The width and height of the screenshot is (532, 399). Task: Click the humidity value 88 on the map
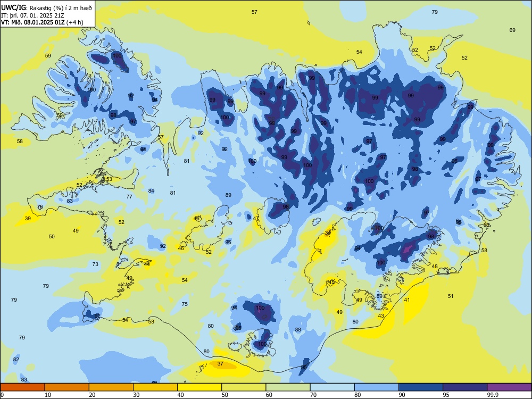tap(298, 330)
